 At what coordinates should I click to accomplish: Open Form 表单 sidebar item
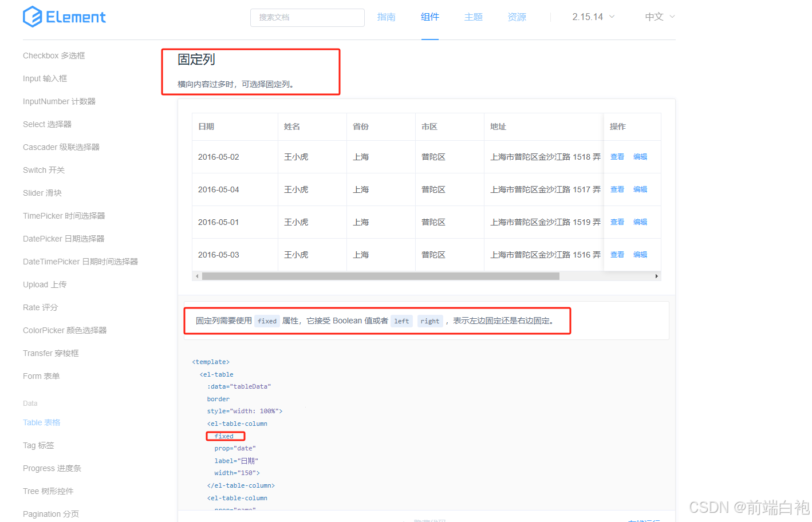point(41,376)
